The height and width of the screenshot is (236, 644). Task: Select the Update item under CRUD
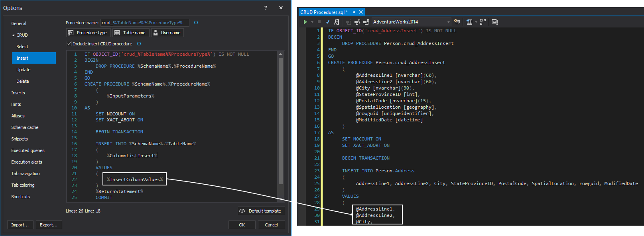click(24, 70)
